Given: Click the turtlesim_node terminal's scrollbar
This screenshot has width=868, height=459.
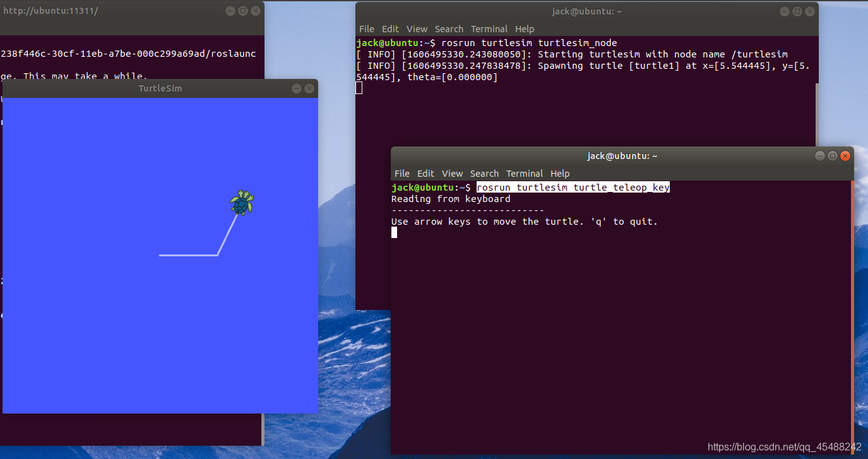Looking at the screenshot, I should click(x=816, y=114).
